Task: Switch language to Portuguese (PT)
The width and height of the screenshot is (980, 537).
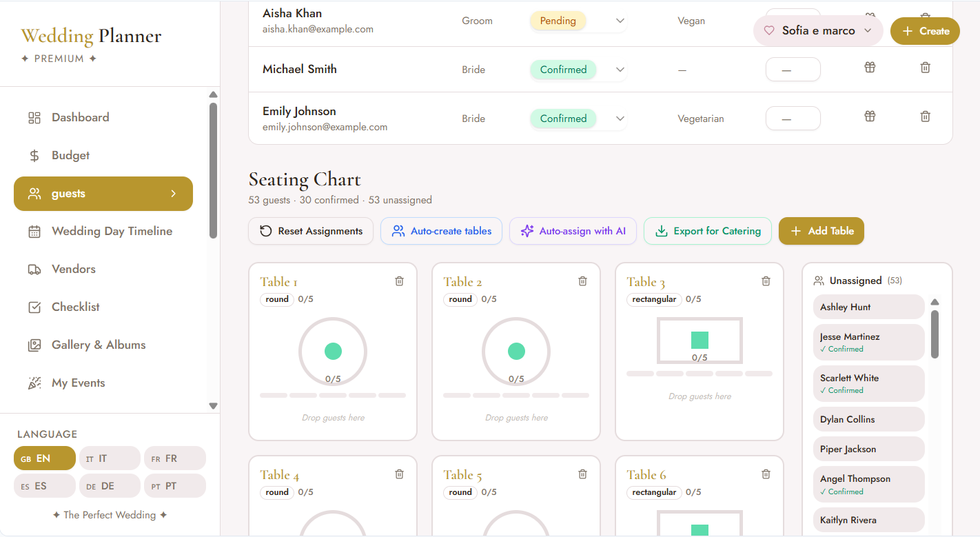Action: pos(175,486)
